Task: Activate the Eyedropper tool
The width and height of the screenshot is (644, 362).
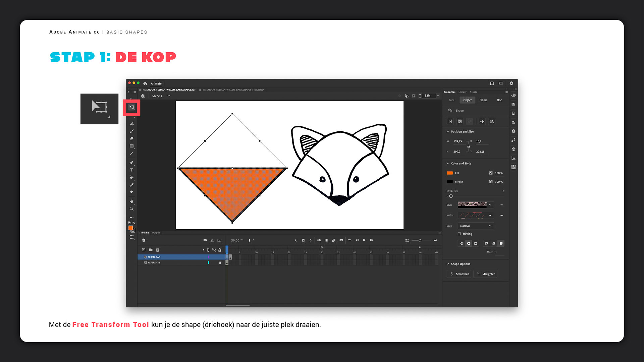Action: [x=131, y=185]
